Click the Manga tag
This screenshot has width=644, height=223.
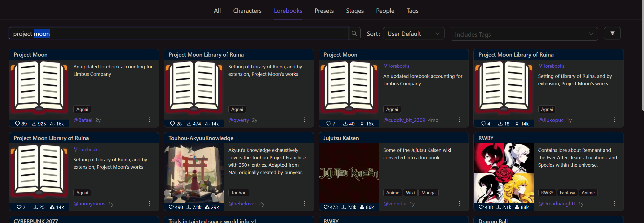point(428,193)
